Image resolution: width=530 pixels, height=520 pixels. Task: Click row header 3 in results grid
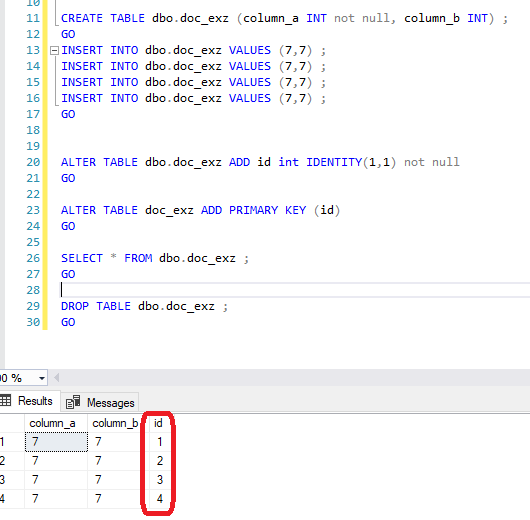11,479
